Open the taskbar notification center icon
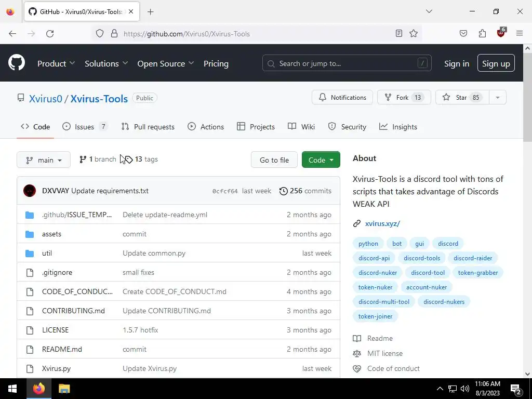The width and height of the screenshot is (532, 399). coord(515,389)
